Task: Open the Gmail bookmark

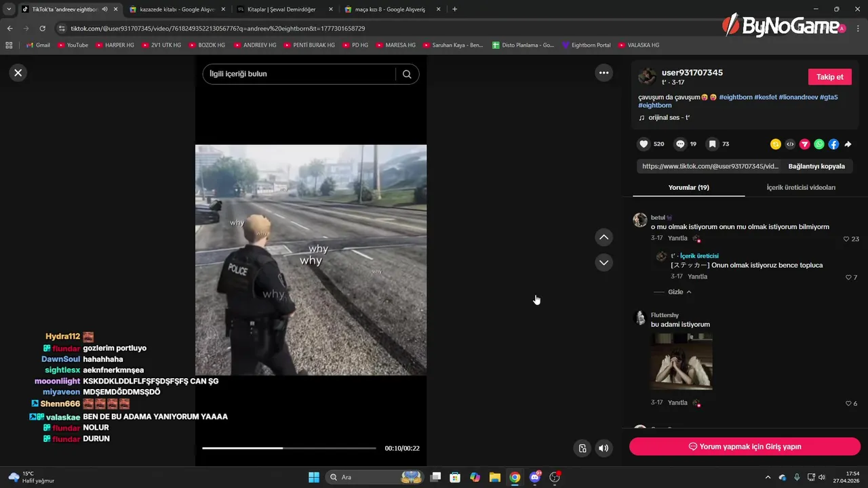Action: [x=38, y=45]
